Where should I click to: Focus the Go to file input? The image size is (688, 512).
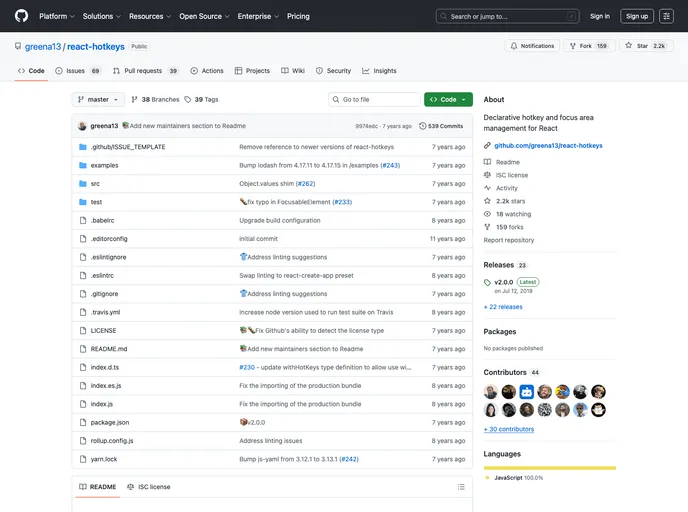[375, 100]
